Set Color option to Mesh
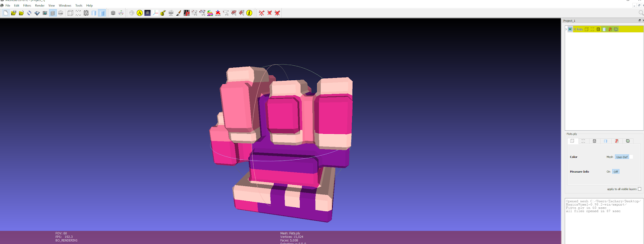644x244 pixels. [x=610, y=157]
